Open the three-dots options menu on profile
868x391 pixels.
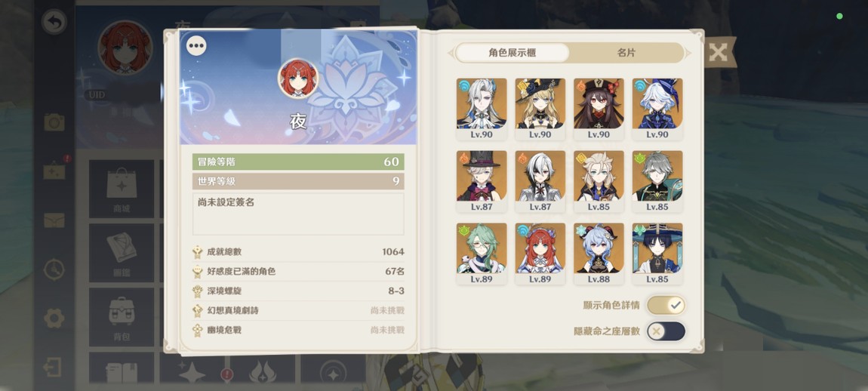click(196, 45)
